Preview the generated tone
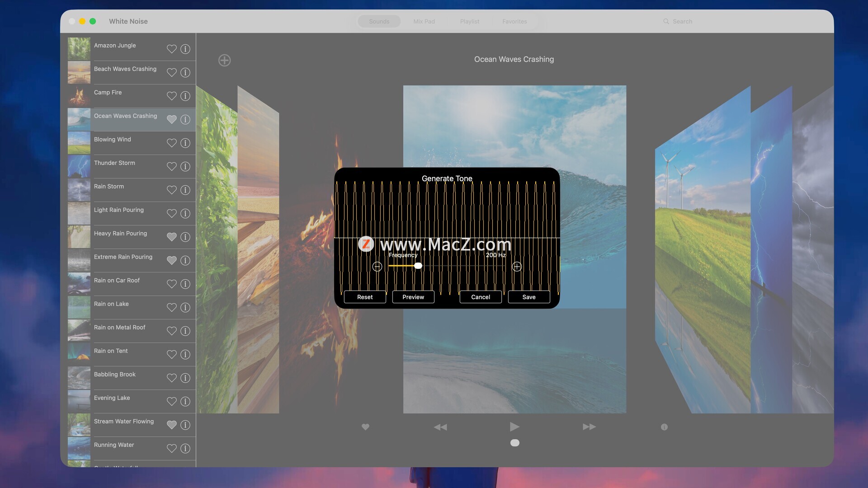This screenshot has width=868, height=488. (413, 297)
